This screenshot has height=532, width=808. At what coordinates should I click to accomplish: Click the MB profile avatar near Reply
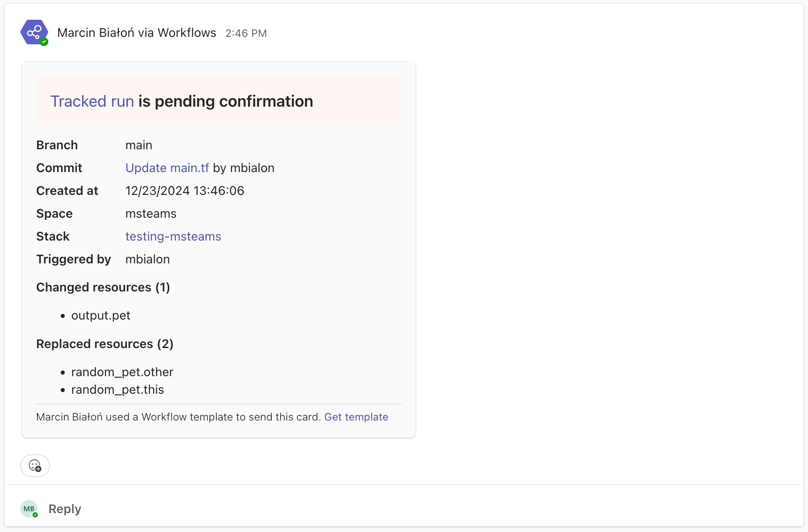coord(29,508)
